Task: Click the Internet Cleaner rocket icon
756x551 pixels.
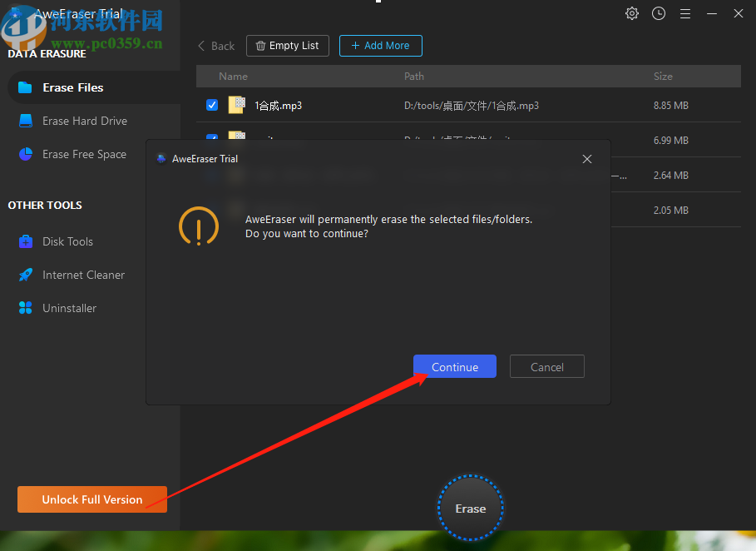Action: tap(26, 275)
